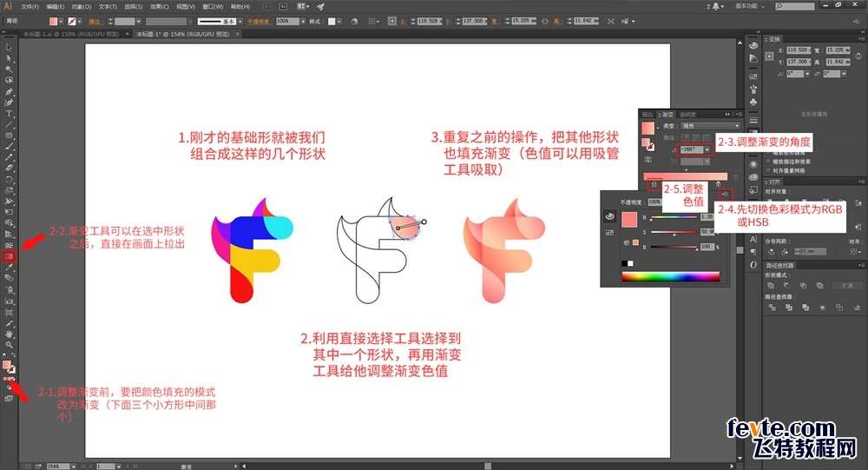Click the search field in the title bar
The height and width of the screenshot is (470, 868).
pos(795,6)
